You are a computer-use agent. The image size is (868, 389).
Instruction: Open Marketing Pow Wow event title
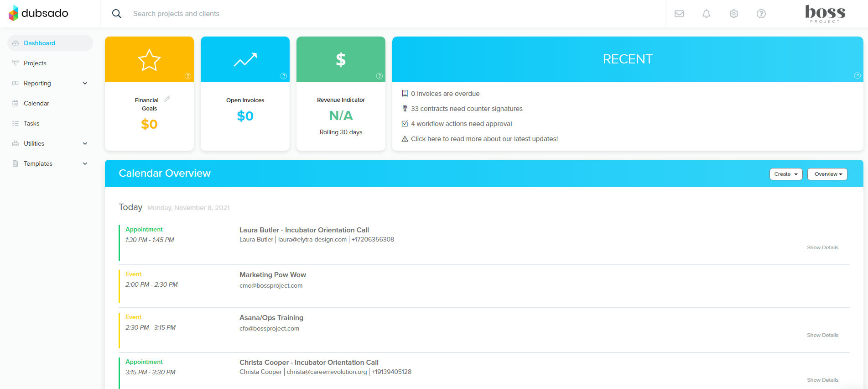coord(273,275)
